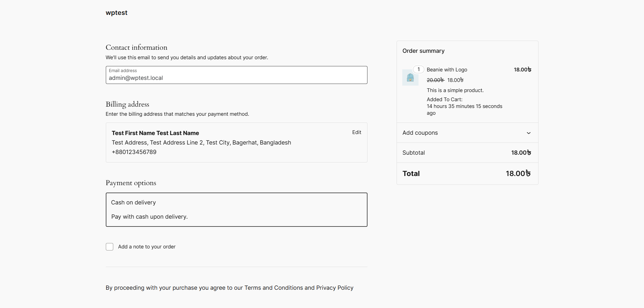Click the Add a note to your order label
The width and height of the screenshot is (644, 308).
pyautogui.click(x=147, y=247)
